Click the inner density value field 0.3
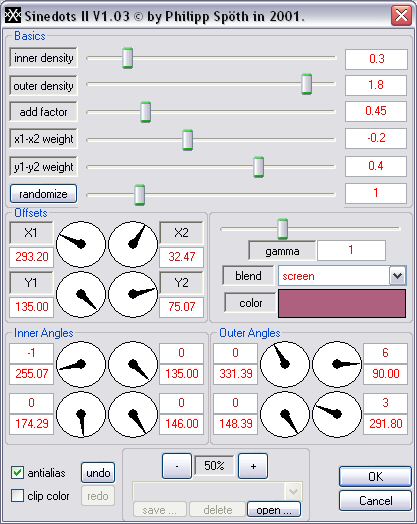This screenshot has width=417, height=524. (376, 59)
